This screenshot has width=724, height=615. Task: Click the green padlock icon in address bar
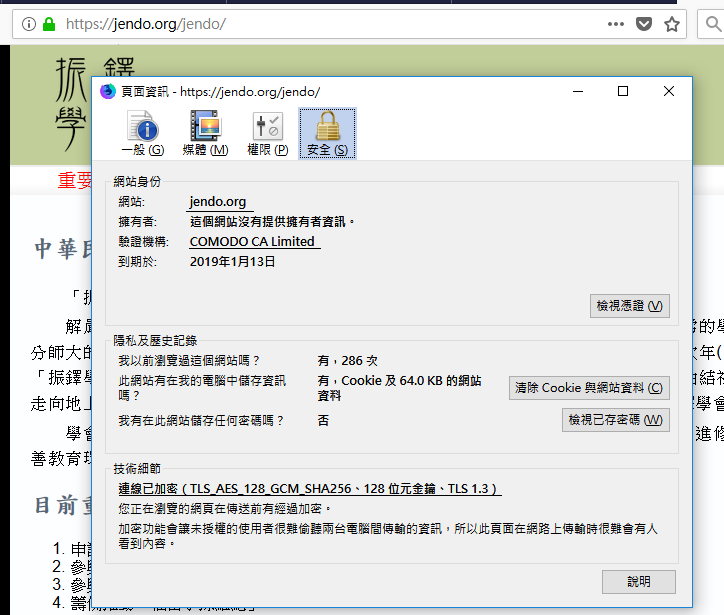[48, 23]
